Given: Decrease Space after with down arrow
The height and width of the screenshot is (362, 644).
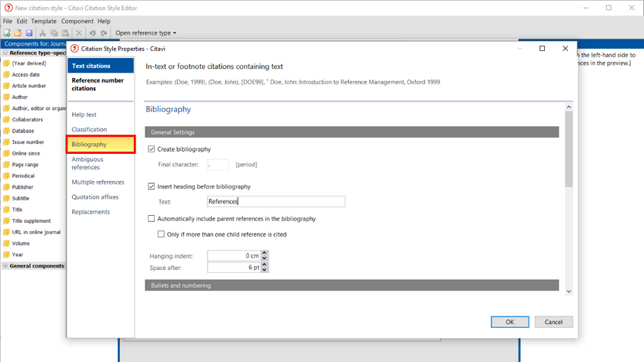Looking at the screenshot, I should 265,270.
